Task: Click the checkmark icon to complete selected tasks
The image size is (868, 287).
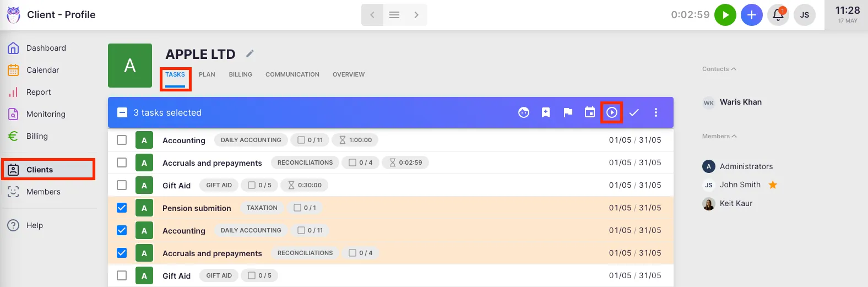Action: pyautogui.click(x=634, y=112)
